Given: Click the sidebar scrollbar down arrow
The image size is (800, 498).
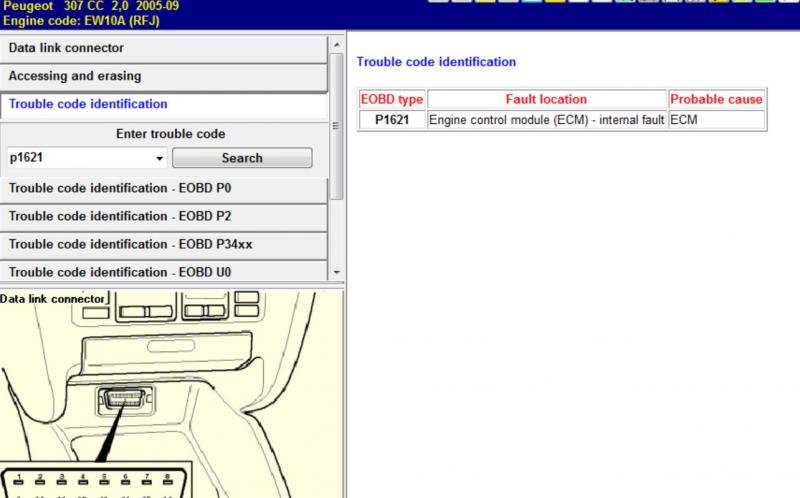Looking at the screenshot, I should coord(337,272).
